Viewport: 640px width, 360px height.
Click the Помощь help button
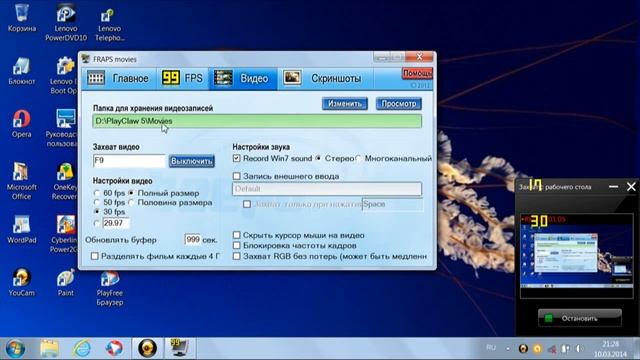click(x=417, y=73)
